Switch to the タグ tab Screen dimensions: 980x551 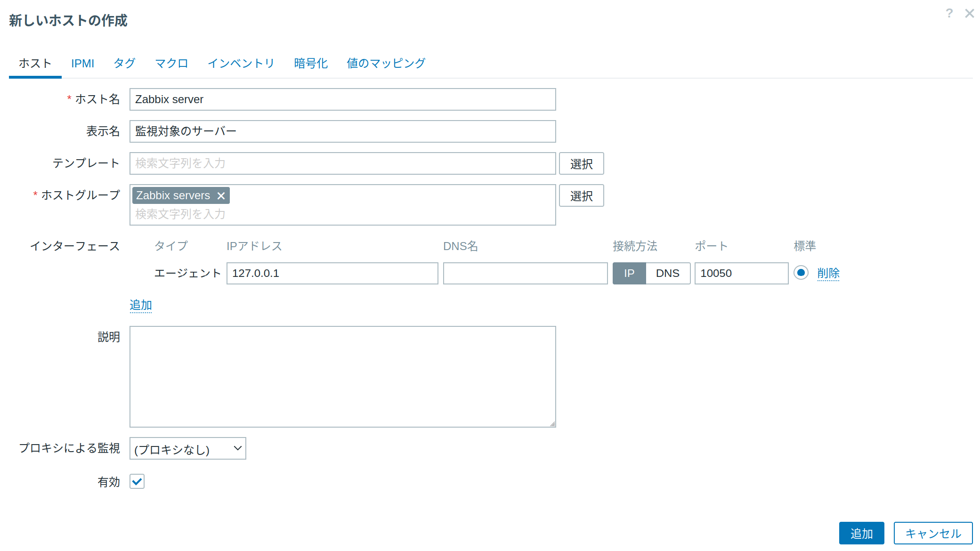124,63
